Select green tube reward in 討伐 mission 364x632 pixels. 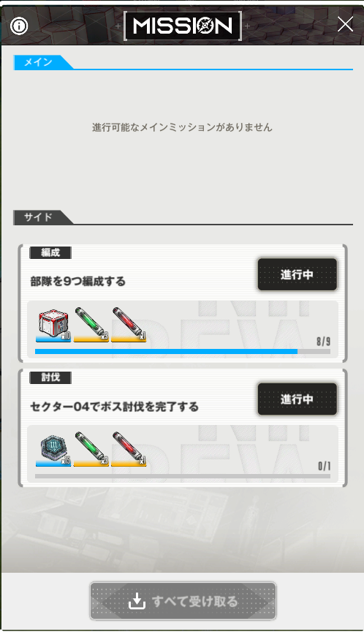pyautogui.click(x=91, y=450)
